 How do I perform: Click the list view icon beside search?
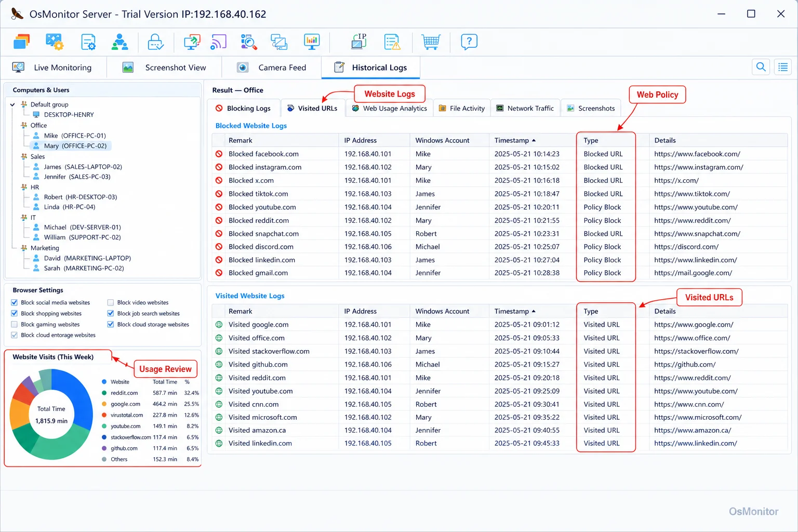[783, 67]
